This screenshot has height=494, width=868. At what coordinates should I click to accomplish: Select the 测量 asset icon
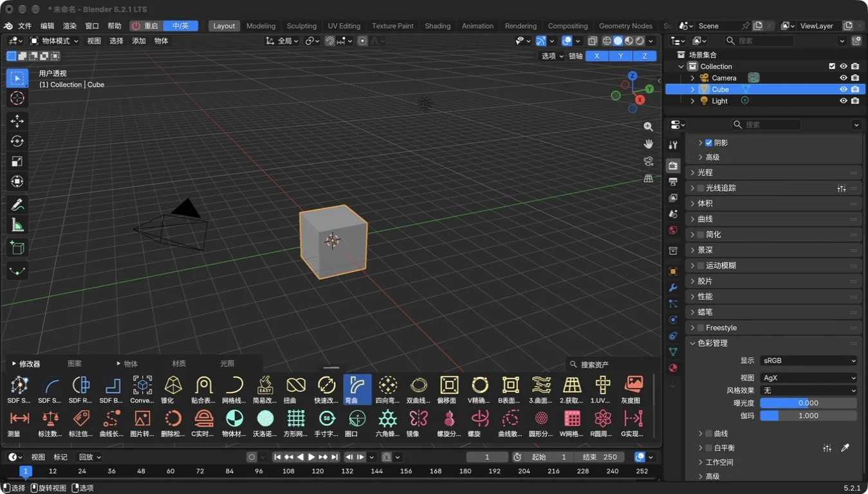pyautogui.click(x=19, y=423)
